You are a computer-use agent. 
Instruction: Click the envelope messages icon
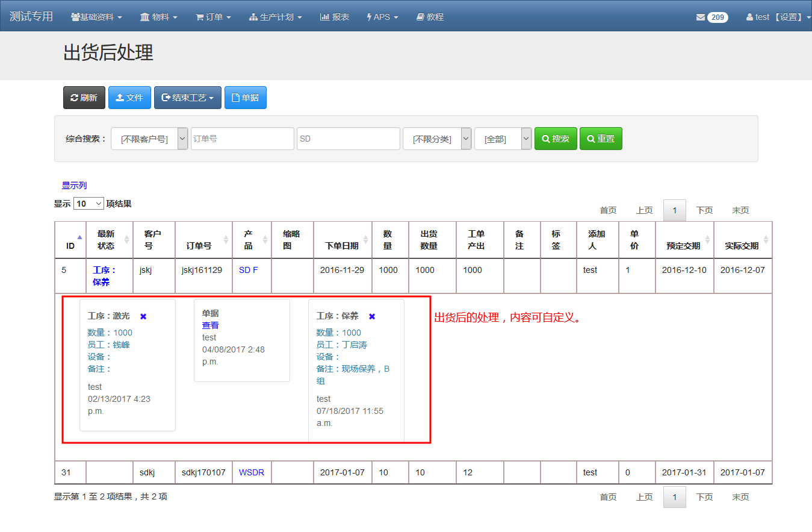(x=701, y=17)
